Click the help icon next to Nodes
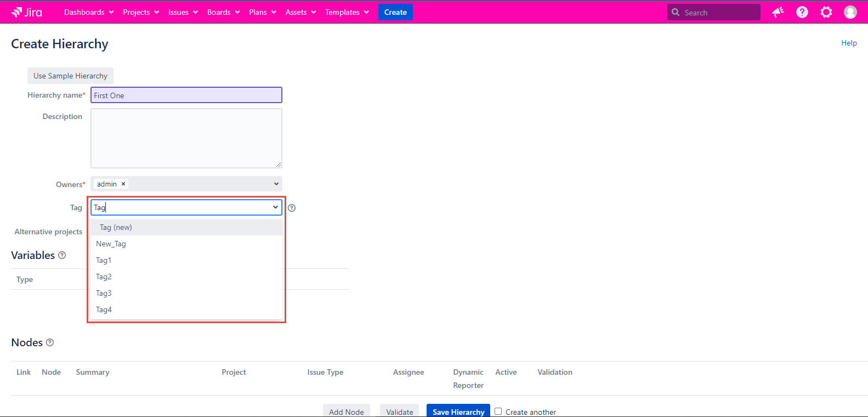868x417 pixels. [50, 342]
